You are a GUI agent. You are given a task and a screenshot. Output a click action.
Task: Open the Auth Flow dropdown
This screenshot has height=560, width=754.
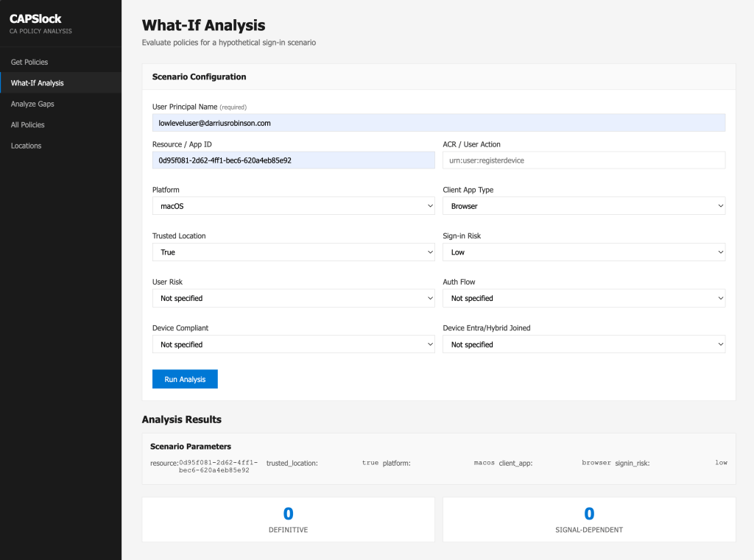pos(583,298)
